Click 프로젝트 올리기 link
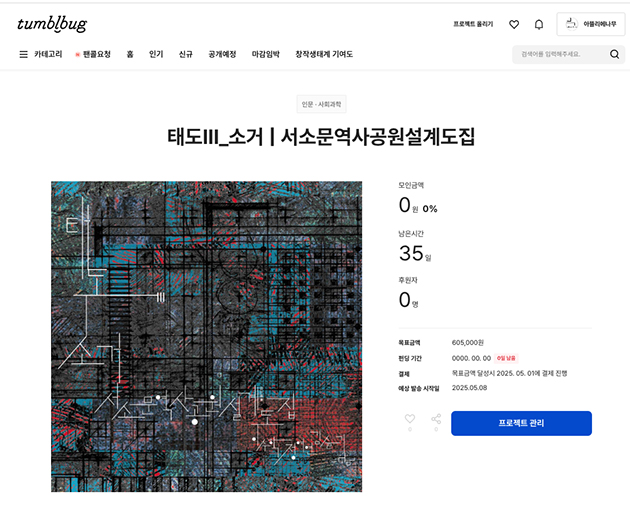This screenshot has height=517, width=630. [473, 24]
